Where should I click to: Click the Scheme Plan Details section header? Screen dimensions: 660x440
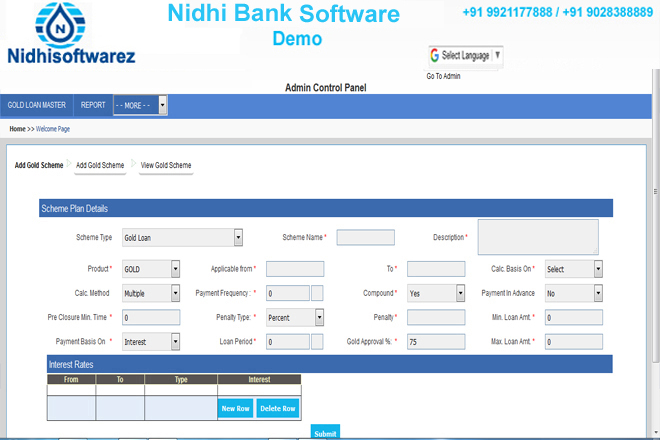(326, 208)
